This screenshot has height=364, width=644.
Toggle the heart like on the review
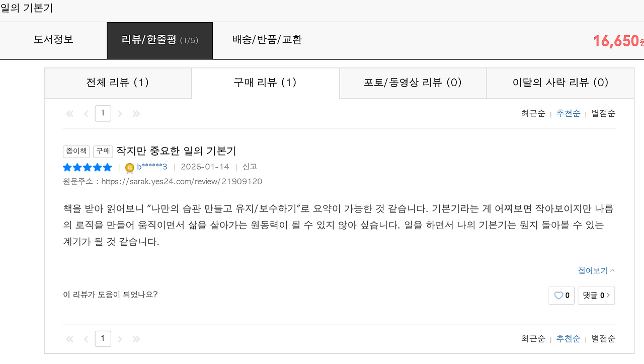[561, 295]
